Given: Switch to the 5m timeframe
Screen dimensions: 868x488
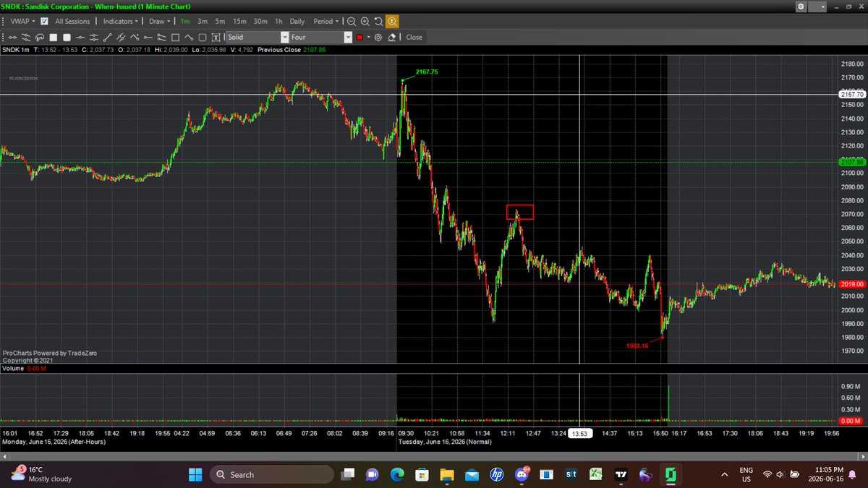Looking at the screenshot, I should click(220, 22).
